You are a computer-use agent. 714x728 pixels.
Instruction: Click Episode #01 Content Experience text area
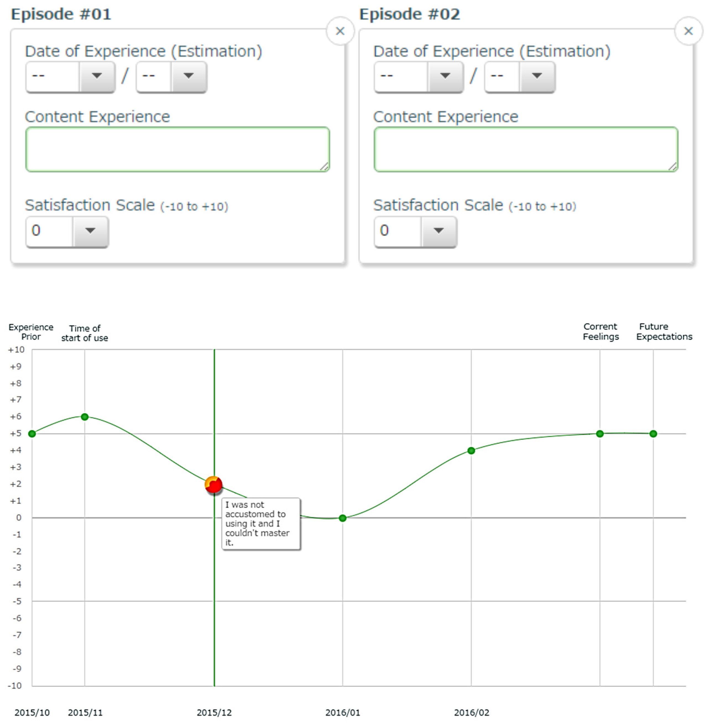(x=177, y=149)
